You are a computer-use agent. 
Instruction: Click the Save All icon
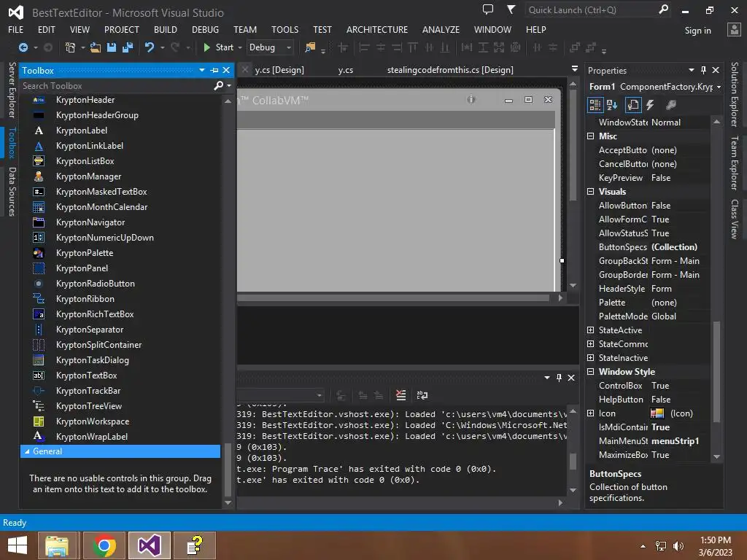click(127, 47)
